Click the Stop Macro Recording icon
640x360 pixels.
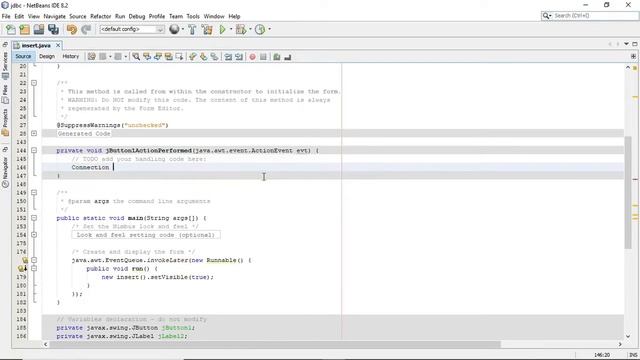pyautogui.click(x=263, y=57)
